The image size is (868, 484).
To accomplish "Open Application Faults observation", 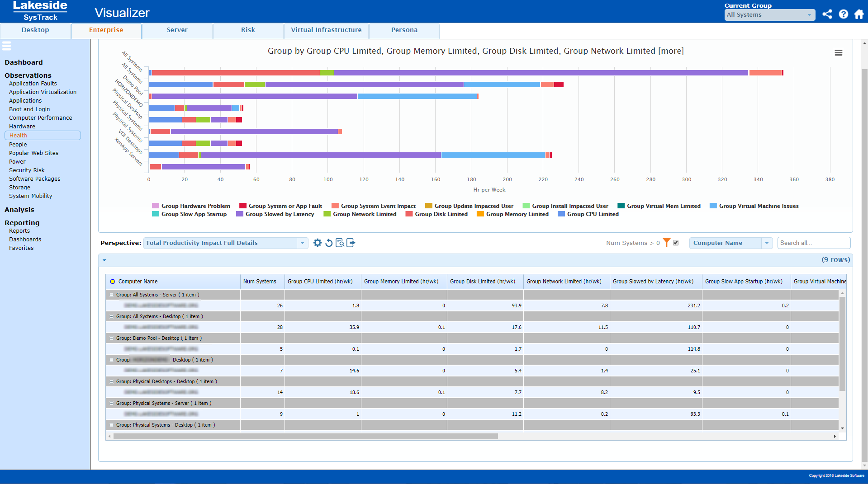I will (33, 84).
